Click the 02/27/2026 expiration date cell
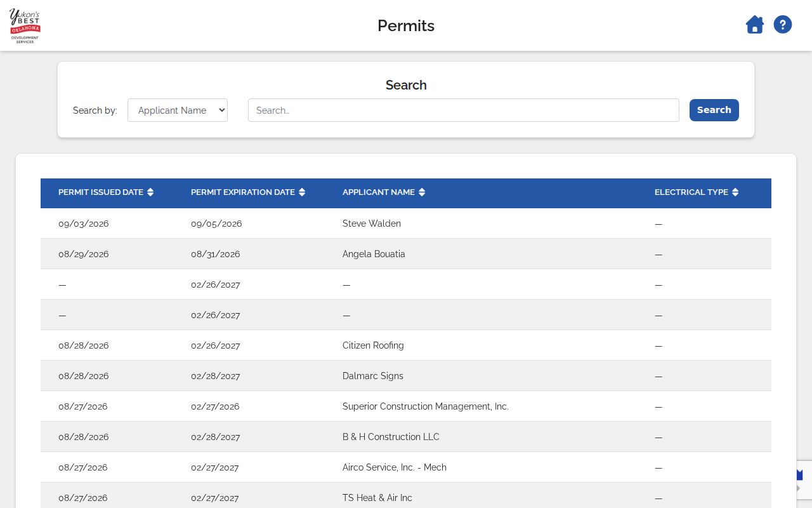 tap(215, 406)
